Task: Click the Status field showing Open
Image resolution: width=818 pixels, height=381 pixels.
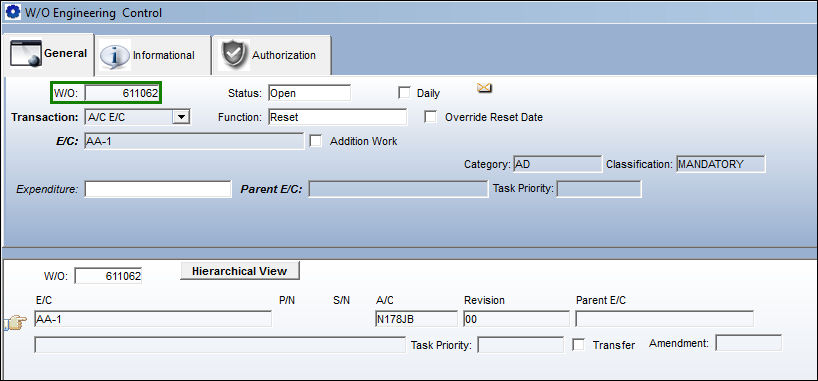Action: 309,93
